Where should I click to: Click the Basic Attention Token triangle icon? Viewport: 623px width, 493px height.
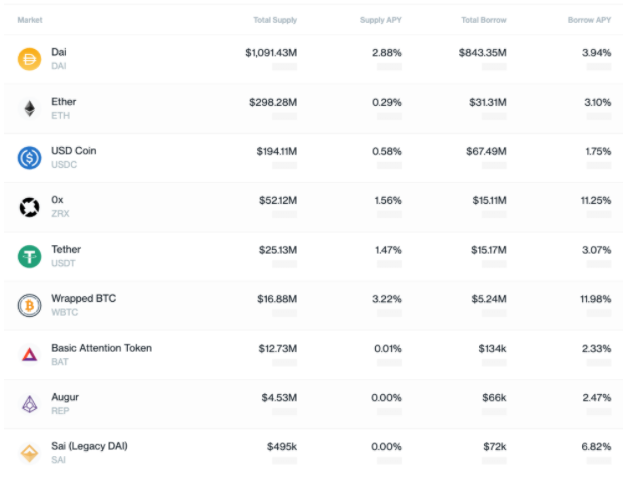[x=29, y=354]
